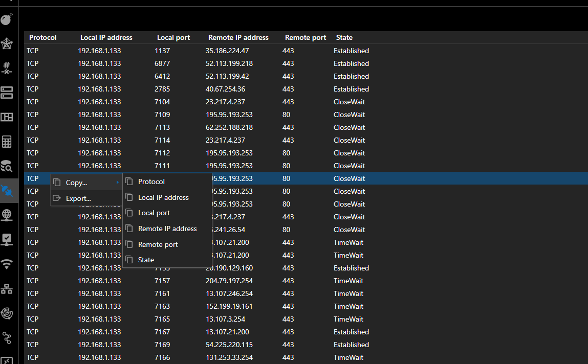
Task: Copy the Remote IP address value
Action: pos(167,229)
